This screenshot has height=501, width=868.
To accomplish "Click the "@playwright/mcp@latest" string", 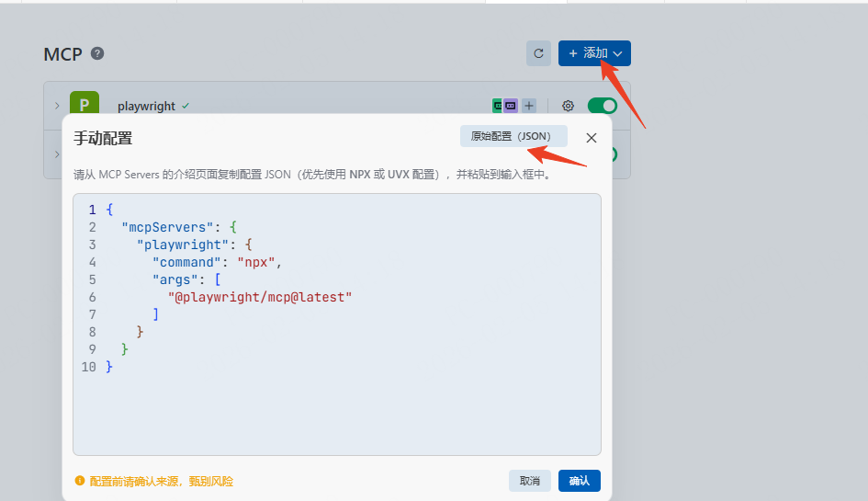I will pos(260,297).
